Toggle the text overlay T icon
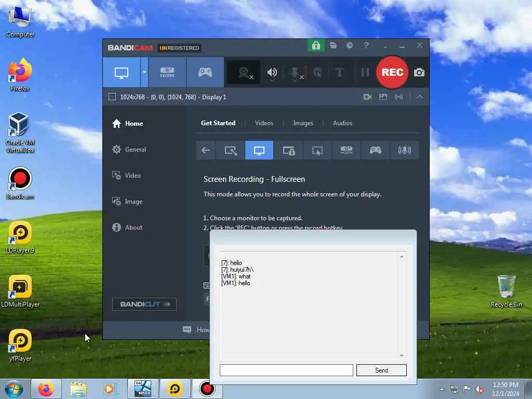Viewport: 532px width, 399px height. click(x=339, y=72)
